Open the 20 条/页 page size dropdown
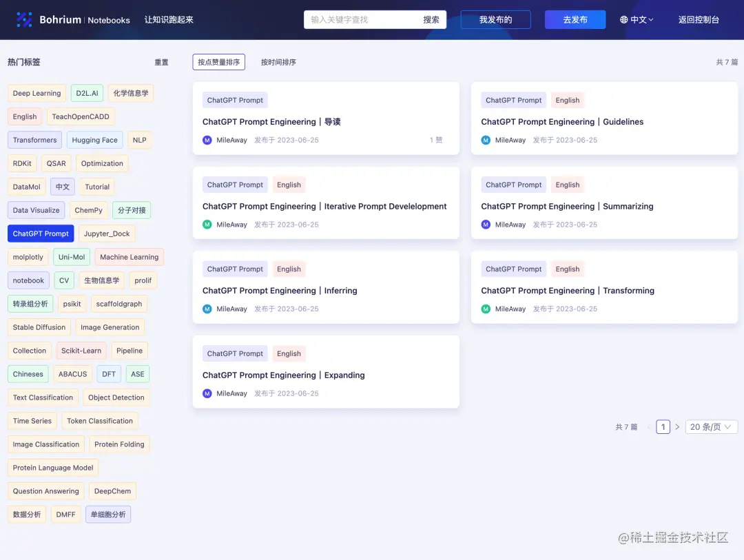This screenshot has height=560, width=744. click(711, 426)
